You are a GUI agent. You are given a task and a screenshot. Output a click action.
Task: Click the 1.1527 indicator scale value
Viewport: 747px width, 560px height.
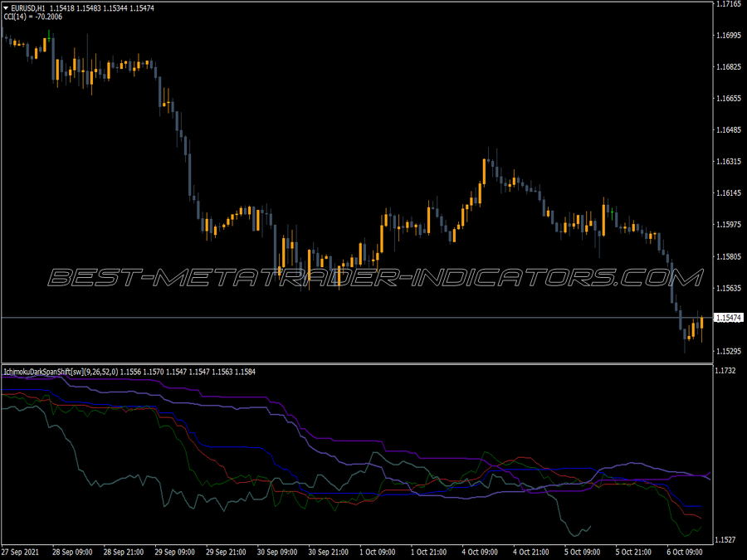(726, 539)
